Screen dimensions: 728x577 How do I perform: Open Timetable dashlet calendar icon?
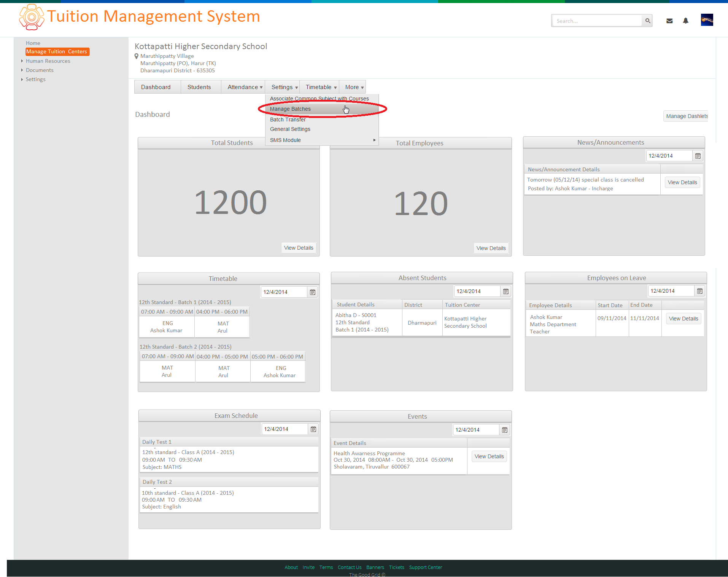pos(312,292)
